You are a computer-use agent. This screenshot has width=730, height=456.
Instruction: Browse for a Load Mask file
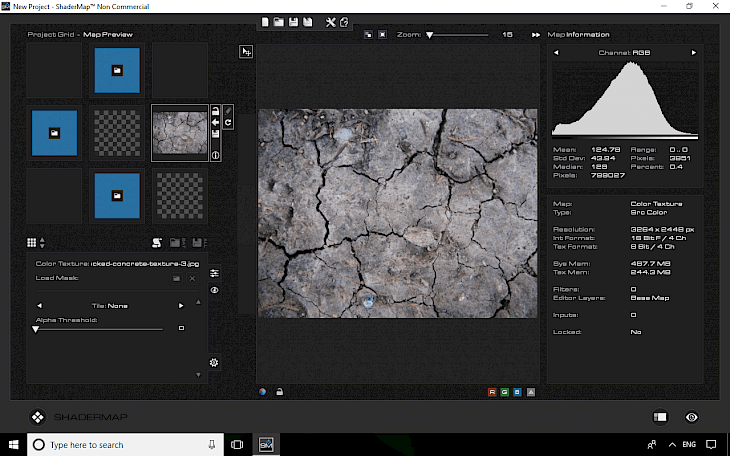tap(176, 279)
